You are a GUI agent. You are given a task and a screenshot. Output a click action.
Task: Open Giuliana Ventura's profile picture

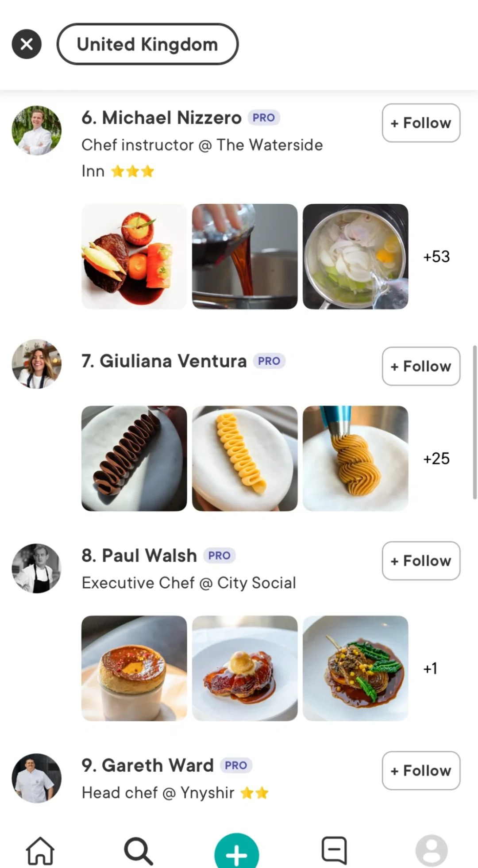click(37, 364)
